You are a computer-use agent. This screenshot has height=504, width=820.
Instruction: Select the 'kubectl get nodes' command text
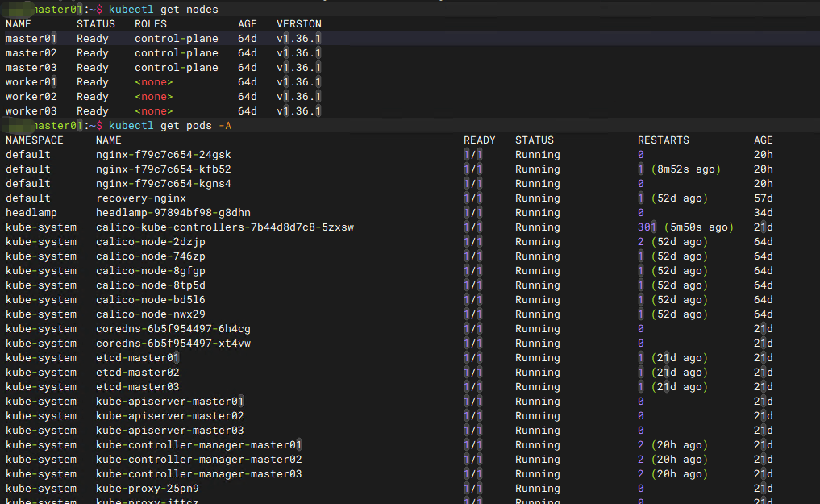coord(163,10)
